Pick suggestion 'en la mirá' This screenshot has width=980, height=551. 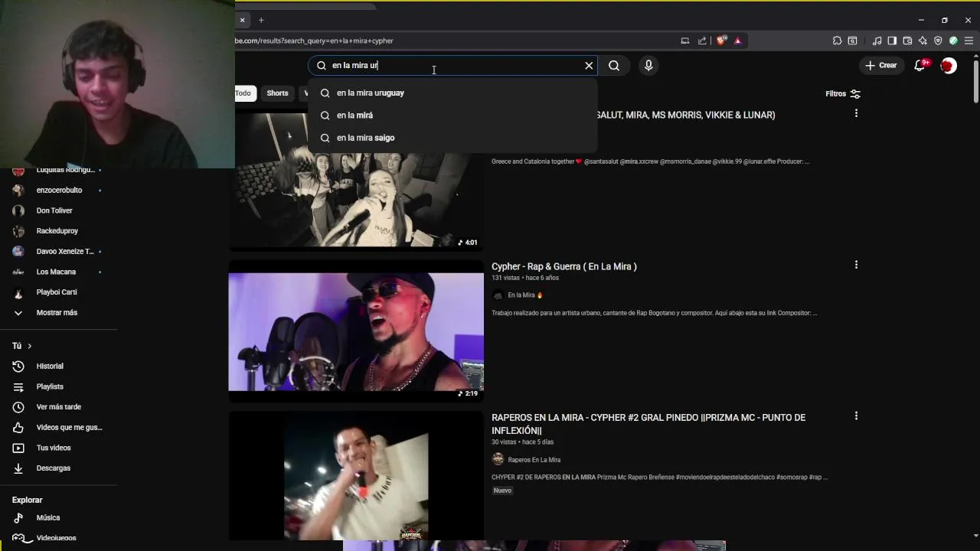[x=452, y=115]
